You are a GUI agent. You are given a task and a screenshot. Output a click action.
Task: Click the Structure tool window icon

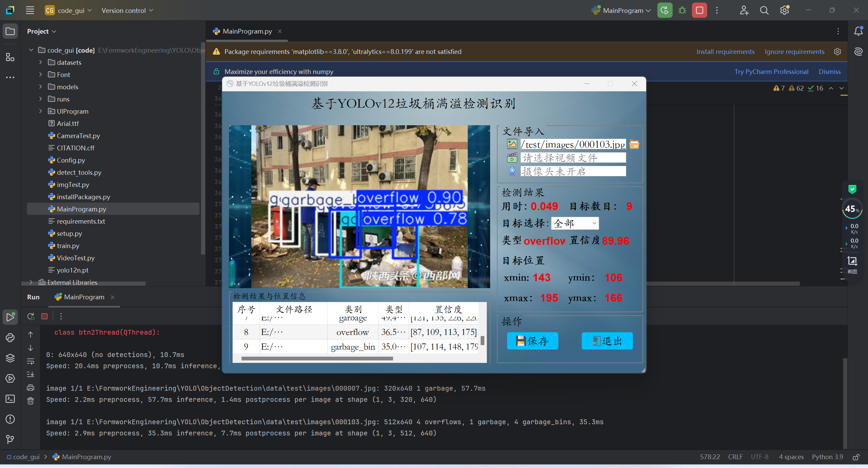[x=10, y=57]
